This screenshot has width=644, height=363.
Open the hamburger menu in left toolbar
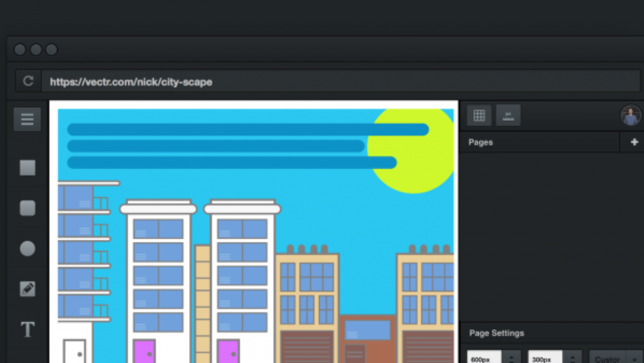27,119
